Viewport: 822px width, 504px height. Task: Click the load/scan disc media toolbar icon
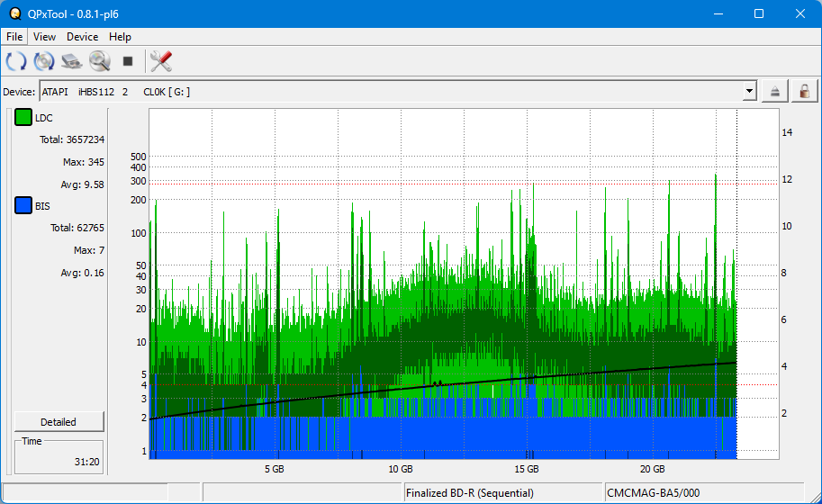pos(44,61)
